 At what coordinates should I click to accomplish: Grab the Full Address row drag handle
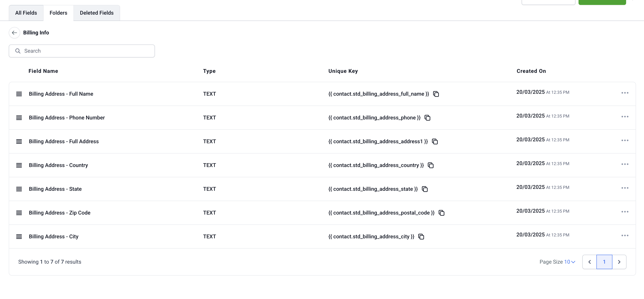click(19, 141)
